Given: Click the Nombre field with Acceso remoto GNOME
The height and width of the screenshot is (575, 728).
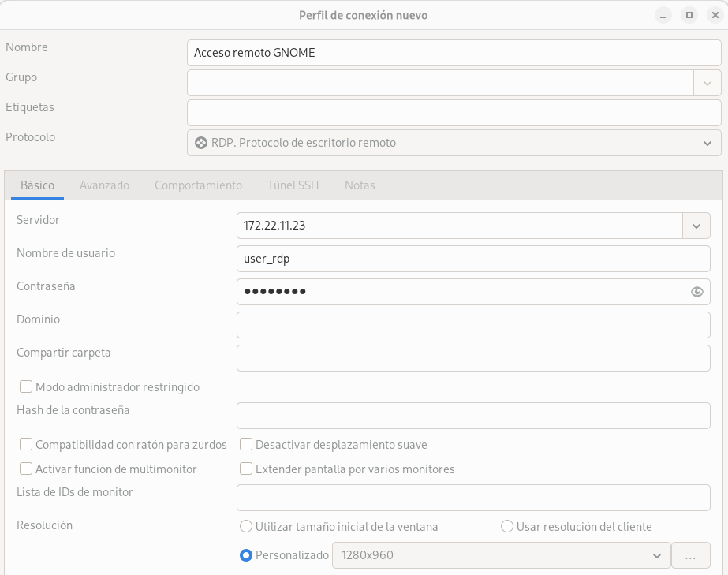Looking at the screenshot, I should pos(454,53).
